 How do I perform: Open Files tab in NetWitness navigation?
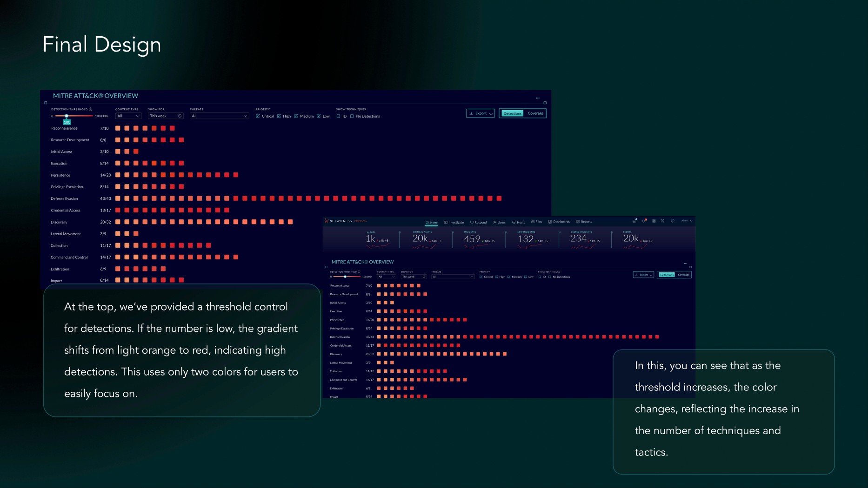point(537,222)
